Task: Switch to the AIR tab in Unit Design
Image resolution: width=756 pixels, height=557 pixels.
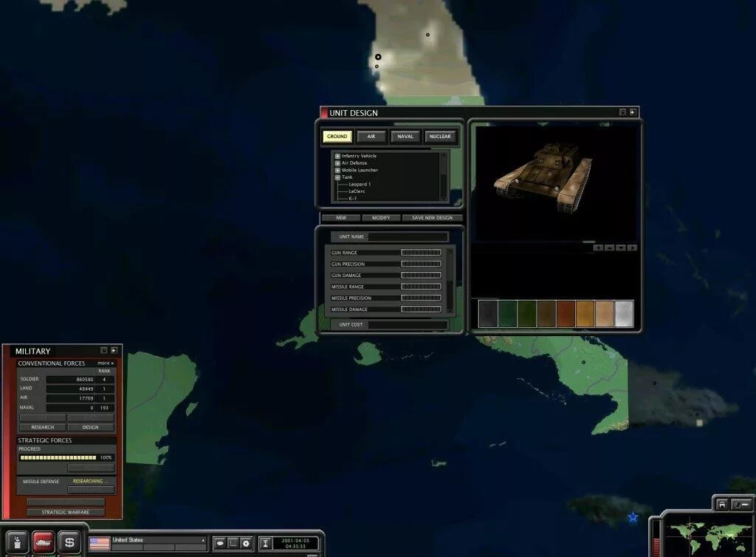Action: pyautogui.click(x=371, y=137)
